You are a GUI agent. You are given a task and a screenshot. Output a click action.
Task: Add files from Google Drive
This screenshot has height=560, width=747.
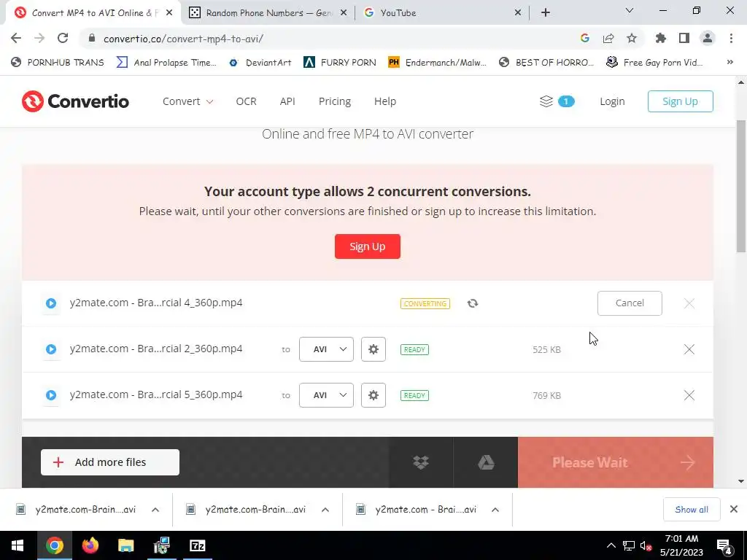click(485, 462)
